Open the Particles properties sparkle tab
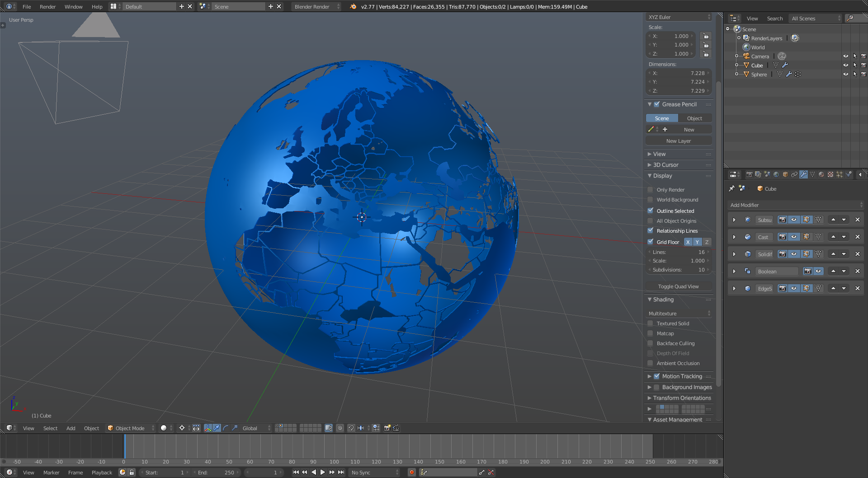Viewport: 868px width, 478px height. (x=840, y=174)
